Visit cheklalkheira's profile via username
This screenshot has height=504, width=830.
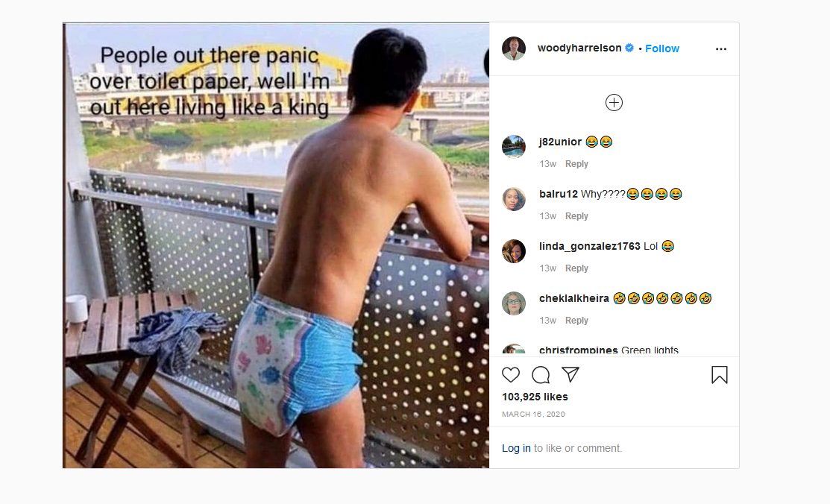[x=573, y=298]
